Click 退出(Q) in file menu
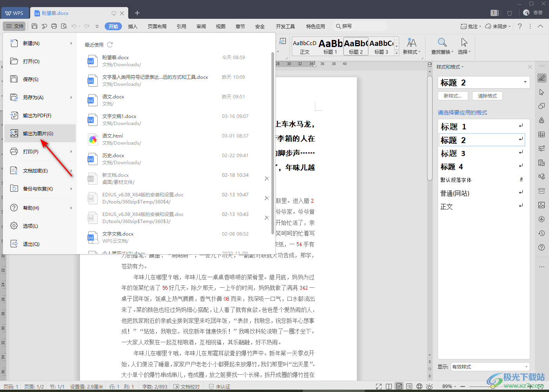 tap(40, 244)
